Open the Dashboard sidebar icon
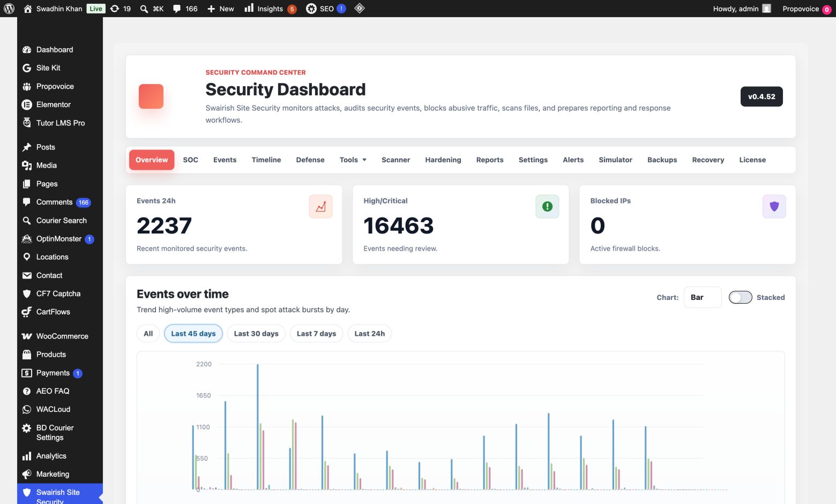Screen dimensions: 836x504 tap(27, 50)
